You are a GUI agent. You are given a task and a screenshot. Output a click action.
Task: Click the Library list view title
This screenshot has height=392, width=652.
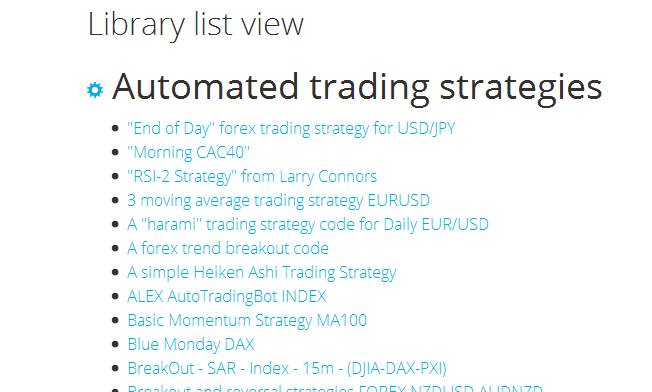(195, 25)
